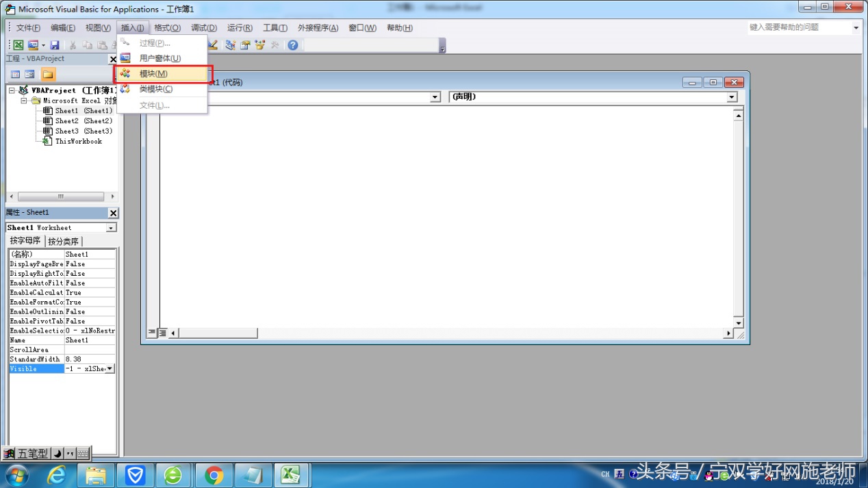
Task: Open the procedure (声明) dropdown in code window
Action: tap(732, 97)
